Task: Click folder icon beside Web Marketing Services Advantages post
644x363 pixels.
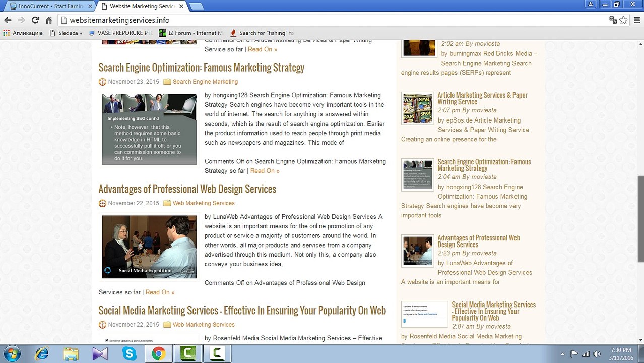Action: [167, 203]
